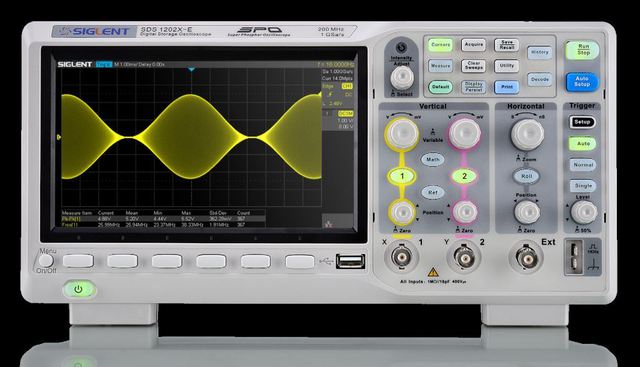
Task: Open the Cursors menu button
Action: [x=441, y=44]
